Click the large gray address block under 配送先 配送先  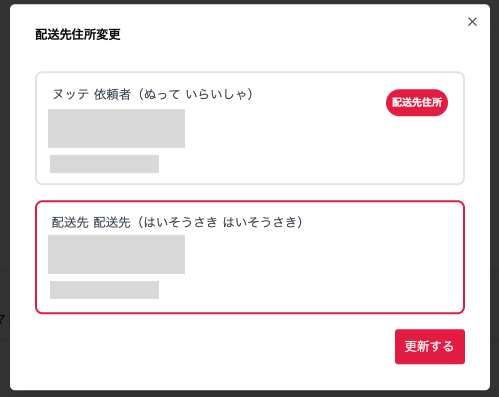(116, 254)
